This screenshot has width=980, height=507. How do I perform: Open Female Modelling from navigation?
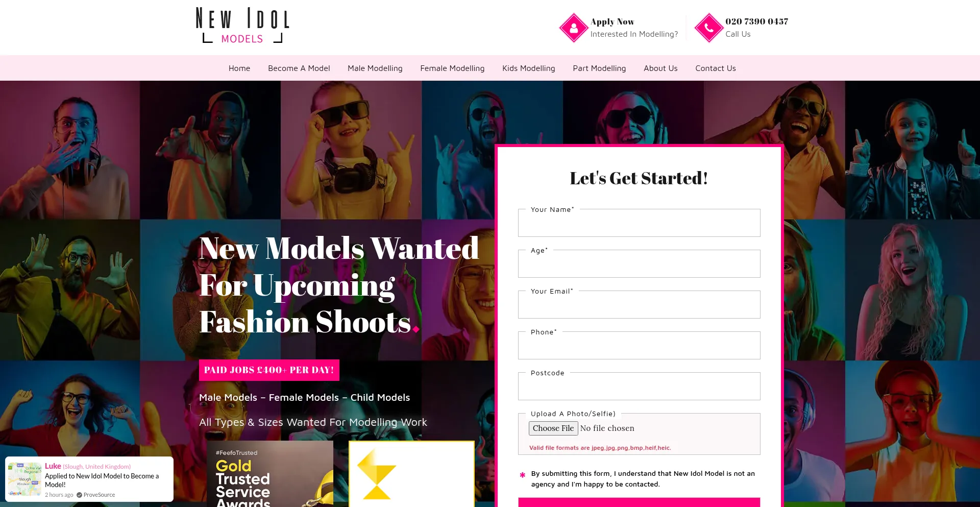point(452,68)
